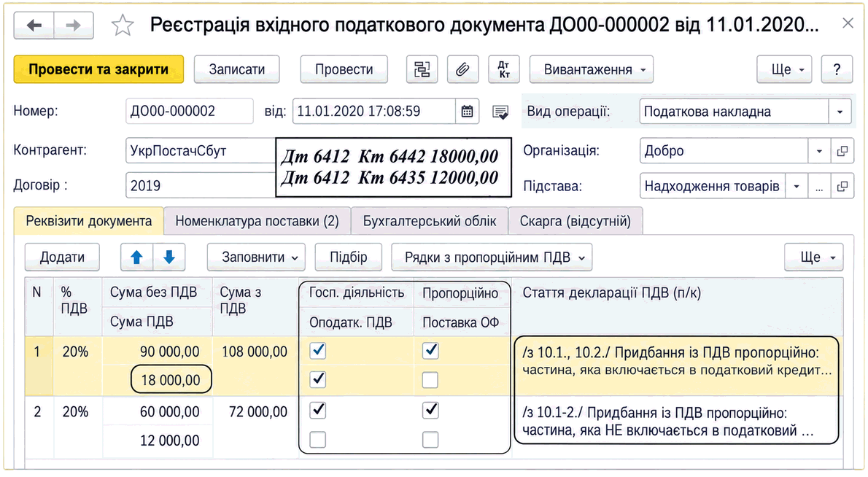This screenshot has height=477, width=868.
Task: Toggle Поставка ОФ checkbox in row 1
Action: click(x=430, y=379)
